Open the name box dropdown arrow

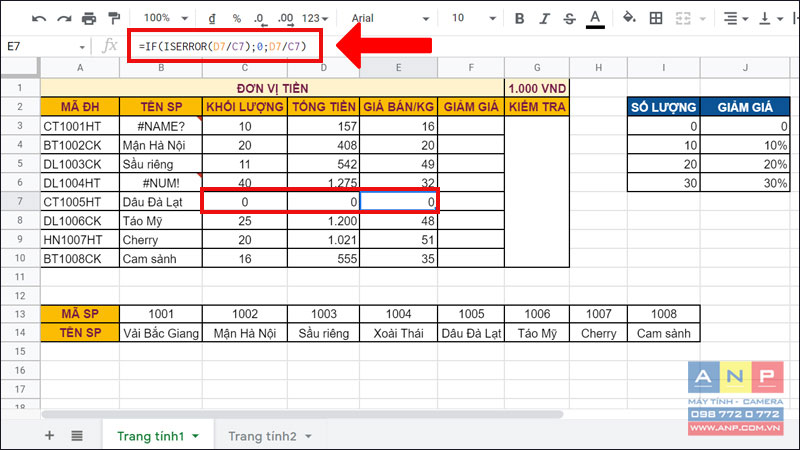tap(82, 47)
